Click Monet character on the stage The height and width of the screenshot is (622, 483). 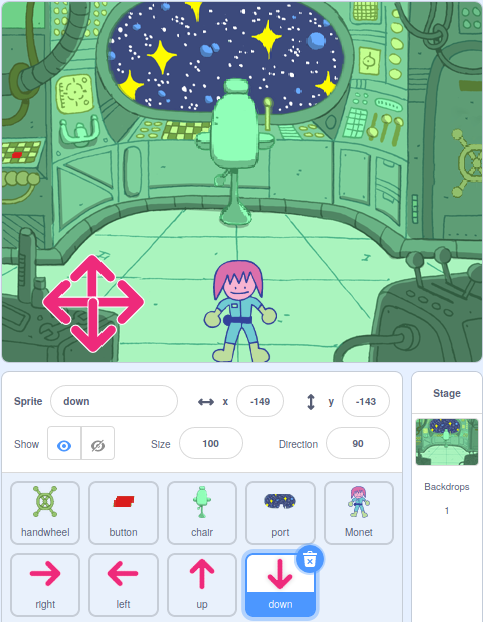(x=240, y=311)
